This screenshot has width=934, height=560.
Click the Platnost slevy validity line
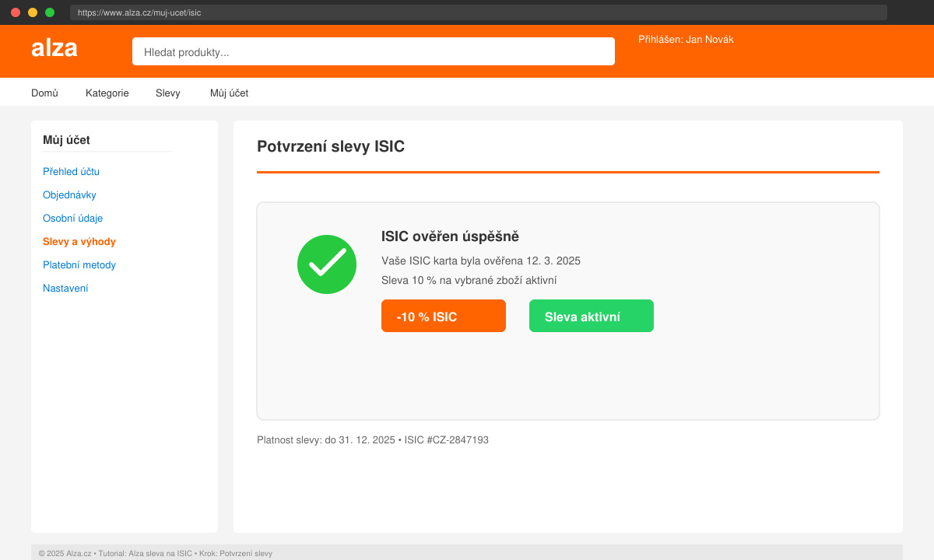373,440
